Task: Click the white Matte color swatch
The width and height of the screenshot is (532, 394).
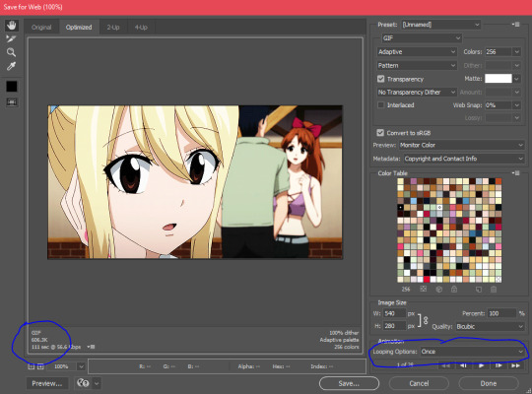Action: pos(499,79)
